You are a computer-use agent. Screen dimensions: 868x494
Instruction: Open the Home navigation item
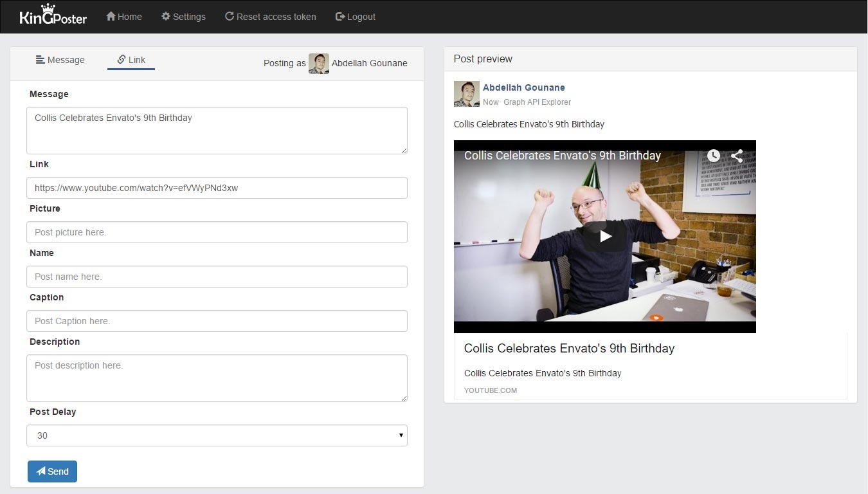pos(124,17)
